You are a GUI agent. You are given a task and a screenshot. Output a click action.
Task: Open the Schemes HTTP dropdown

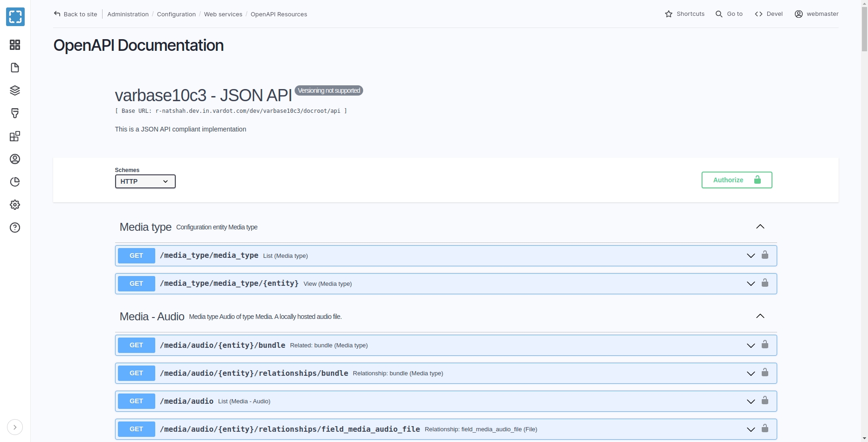(145, 181)
